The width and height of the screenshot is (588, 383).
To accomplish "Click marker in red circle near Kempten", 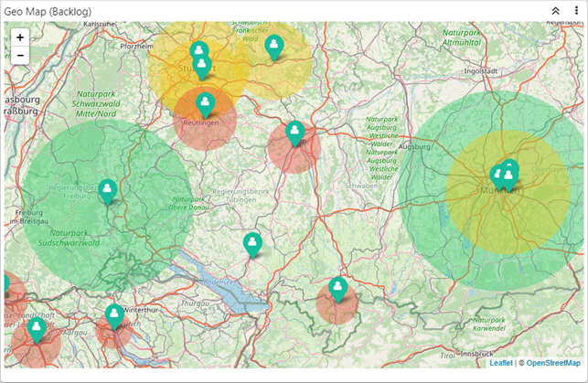I will [x=338, y=289].
